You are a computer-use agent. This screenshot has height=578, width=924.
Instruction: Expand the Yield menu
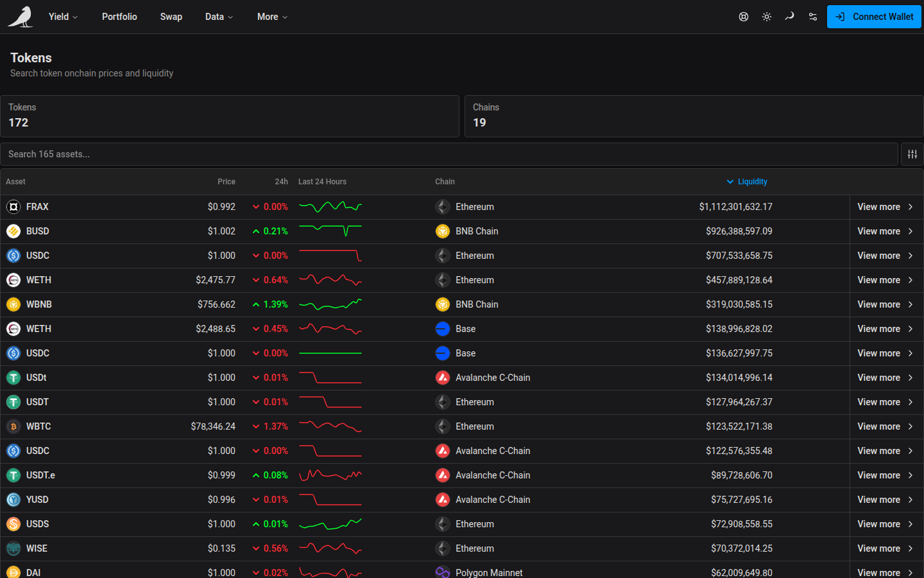tap(63, 17)
